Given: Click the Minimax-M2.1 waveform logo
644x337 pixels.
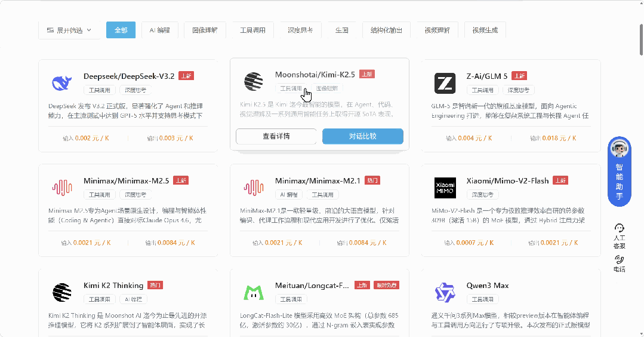Looking at the screenshot, I should 254,188.
